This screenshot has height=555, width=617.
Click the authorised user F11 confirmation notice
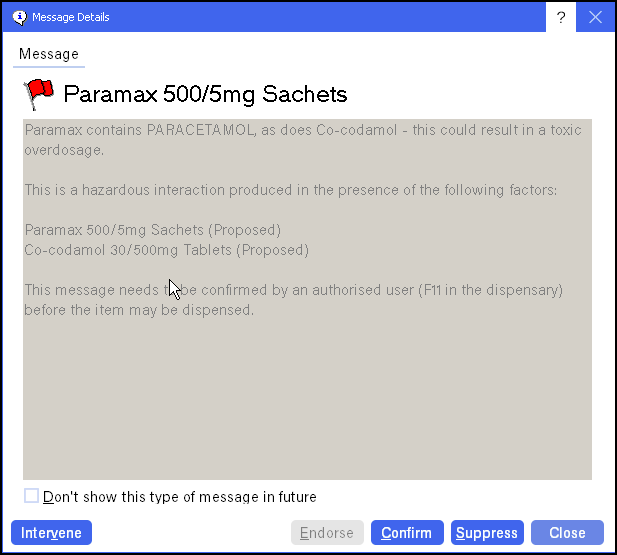click(293, 300)
